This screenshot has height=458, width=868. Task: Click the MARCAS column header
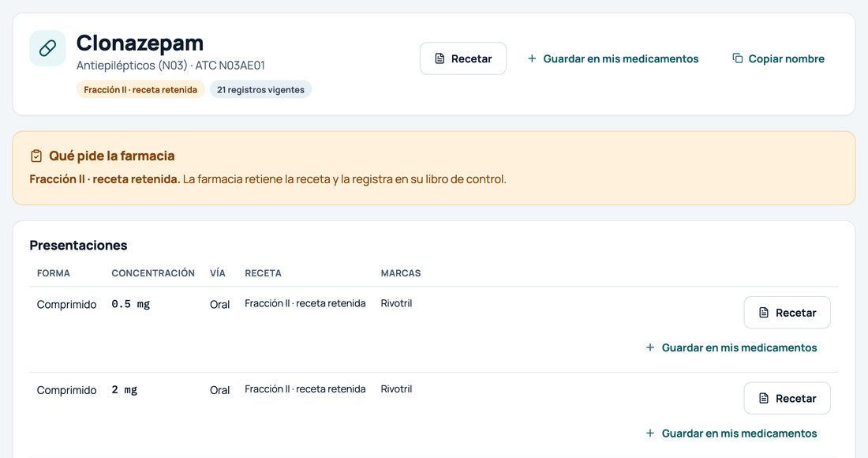pos(401,273)
